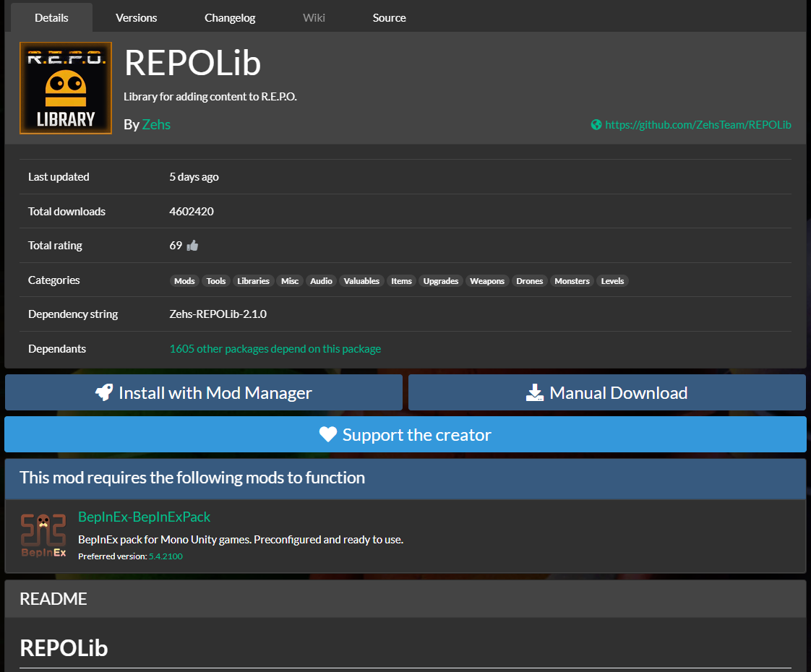This screenshot has height=672, width=811.
Task: Click the rocket icon on Install button
Action: 104,393
